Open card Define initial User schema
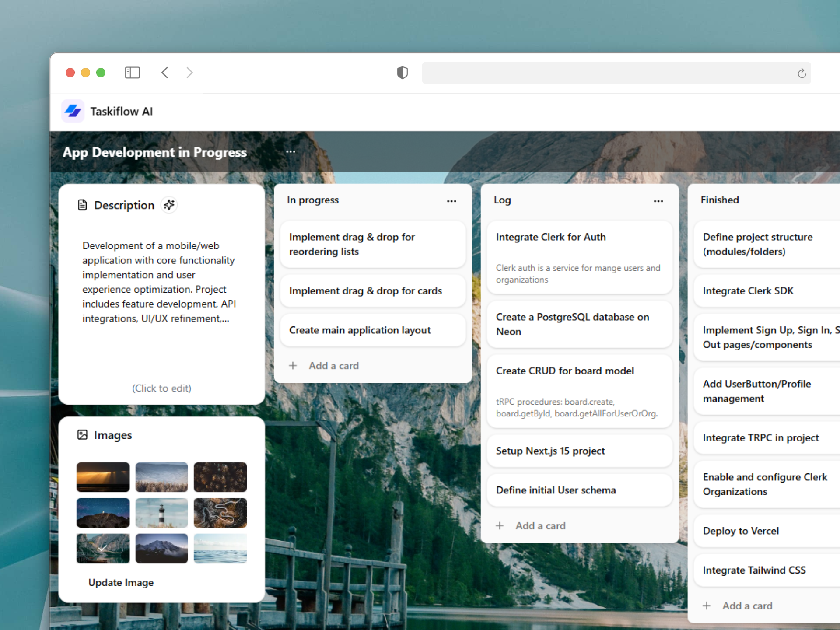The height and width of the screenshot is (630, 840). click(579, 490)
